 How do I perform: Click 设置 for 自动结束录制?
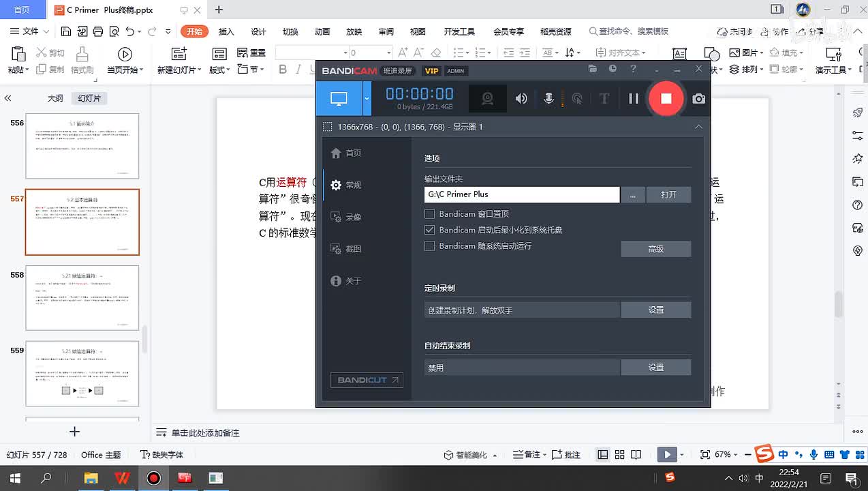pos(655,367)
